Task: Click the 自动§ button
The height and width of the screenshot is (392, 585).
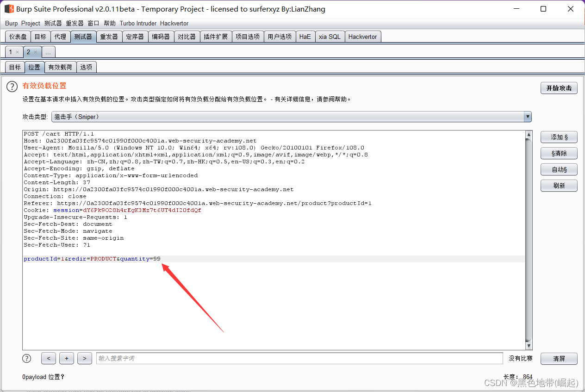Action: [559, 169]
